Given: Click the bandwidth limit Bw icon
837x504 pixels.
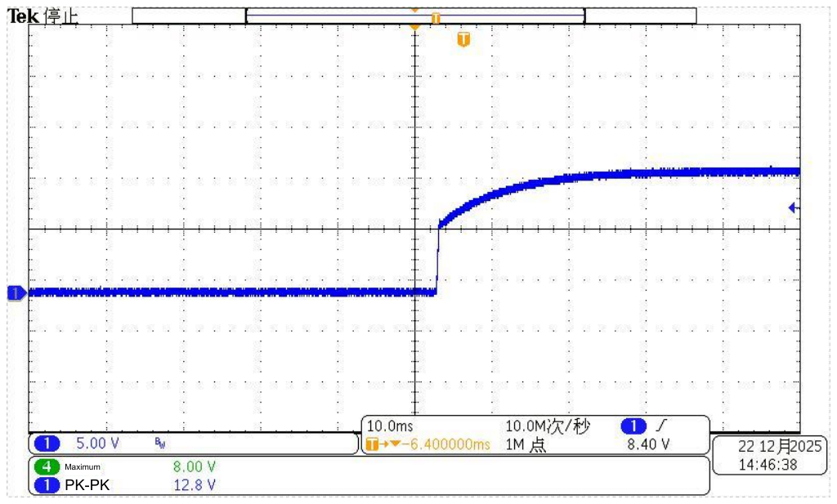Looking at the screenshot, I should (159, 443).
